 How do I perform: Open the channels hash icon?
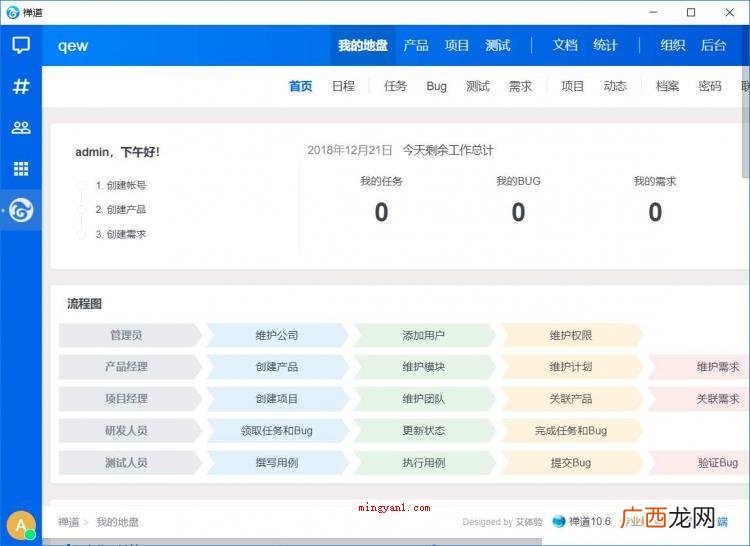[x=21, y=87]
